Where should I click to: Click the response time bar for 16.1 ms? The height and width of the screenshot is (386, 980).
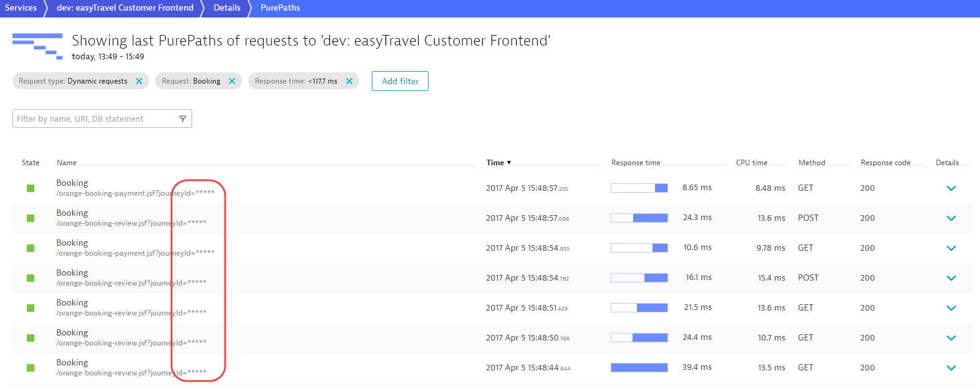639,278
